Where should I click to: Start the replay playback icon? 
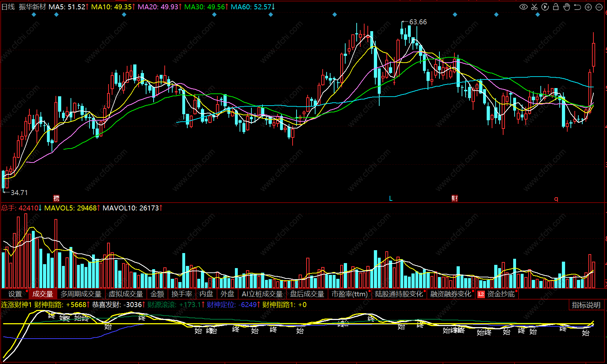click(545, 7)
